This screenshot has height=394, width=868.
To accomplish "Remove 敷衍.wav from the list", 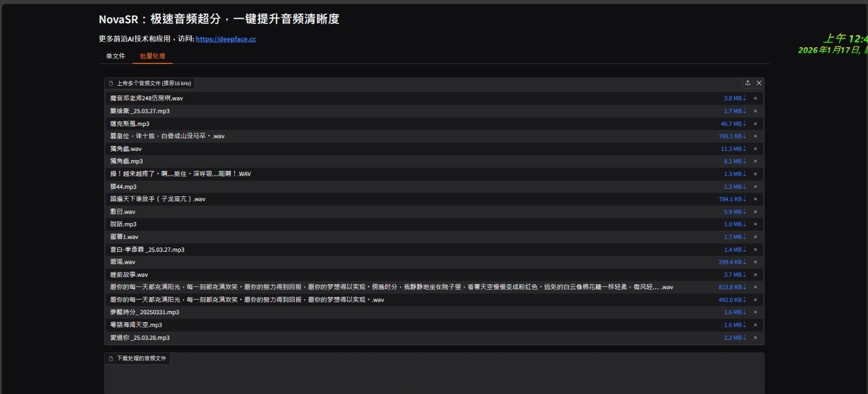I will pyautogui.click(x=755, y=212).
